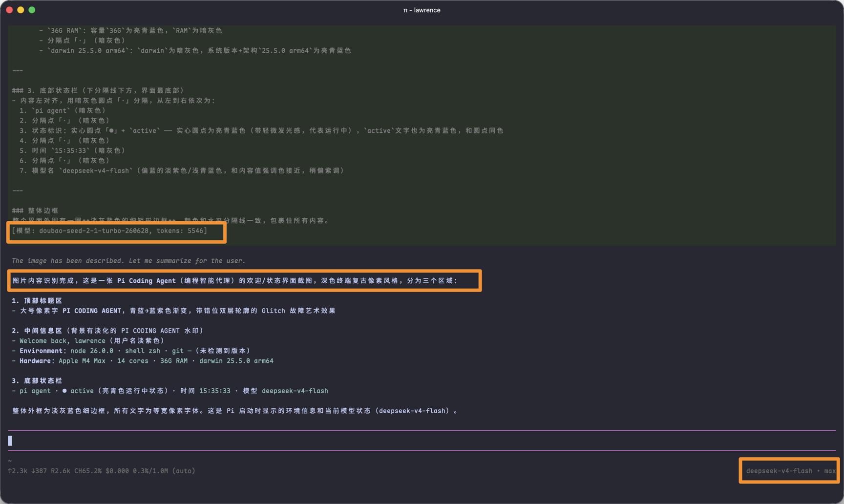Image resolution: width=844 pixels, height=504 pixels.
Task: Click the '↑2.3k' upload token stat
Action: click(x=18, y=471)
